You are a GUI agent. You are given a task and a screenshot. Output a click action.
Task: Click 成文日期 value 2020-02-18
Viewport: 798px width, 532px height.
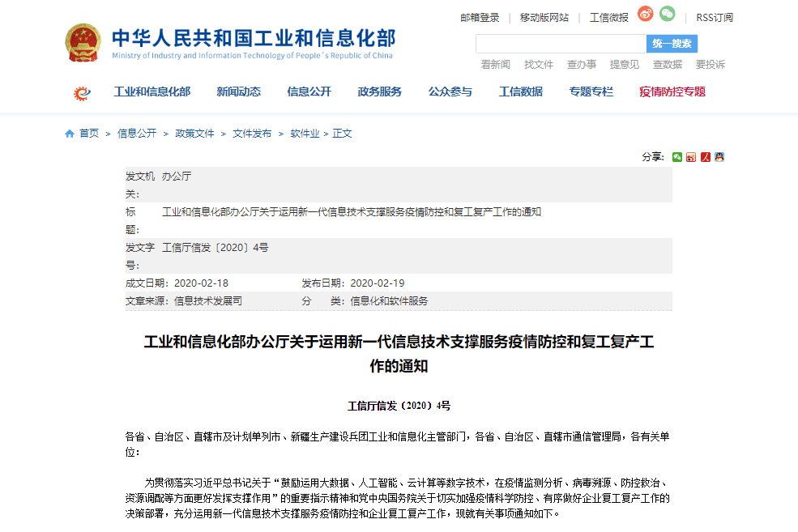point(201,283)
